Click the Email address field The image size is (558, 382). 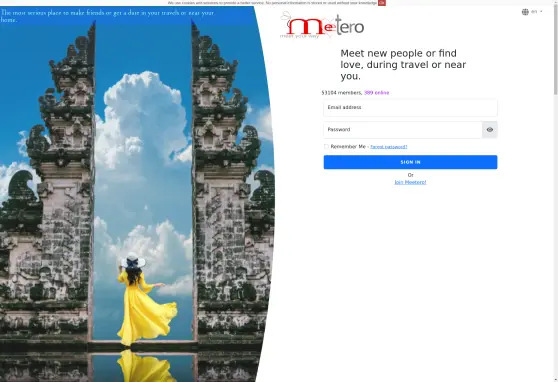coord(410,108)
